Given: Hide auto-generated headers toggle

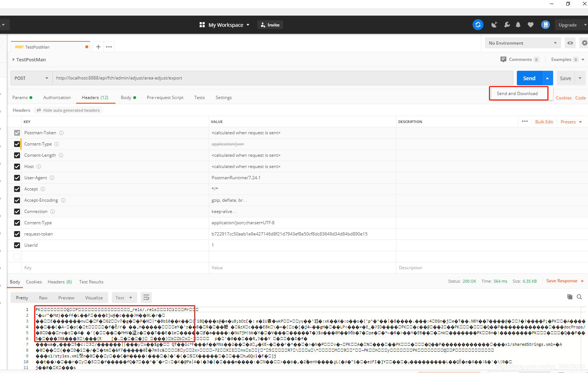Looking at the screenshot, I should click(68, 110).
